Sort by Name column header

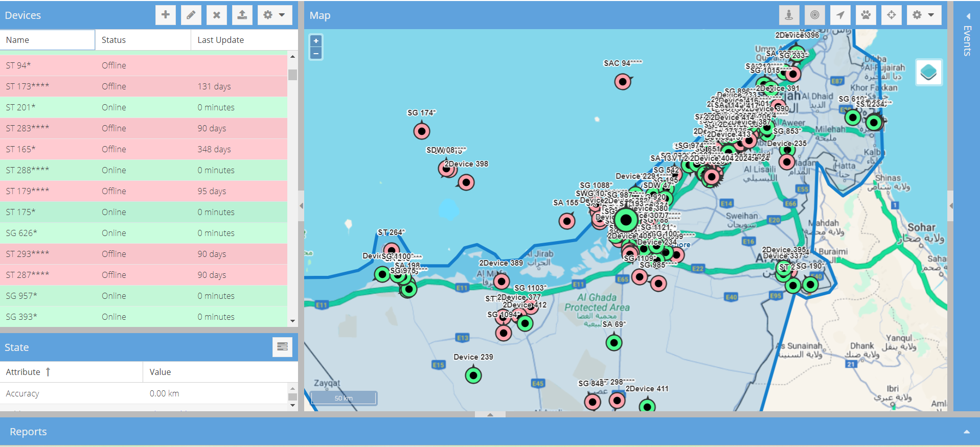click(48, 40)
